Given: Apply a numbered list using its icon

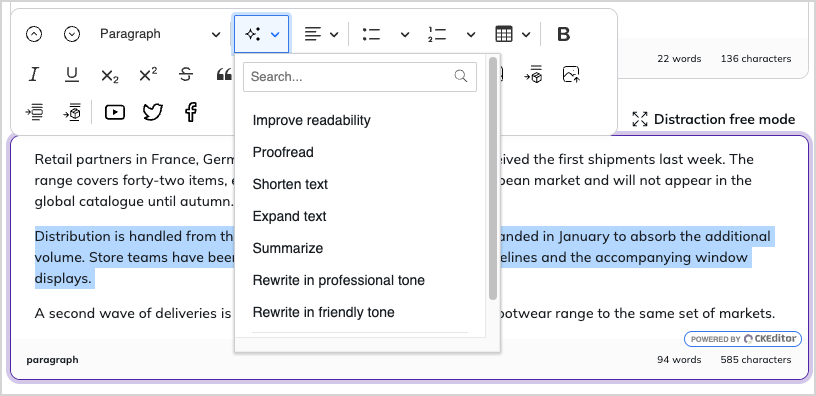Looking at the screenshot, I should click(437, 34).
